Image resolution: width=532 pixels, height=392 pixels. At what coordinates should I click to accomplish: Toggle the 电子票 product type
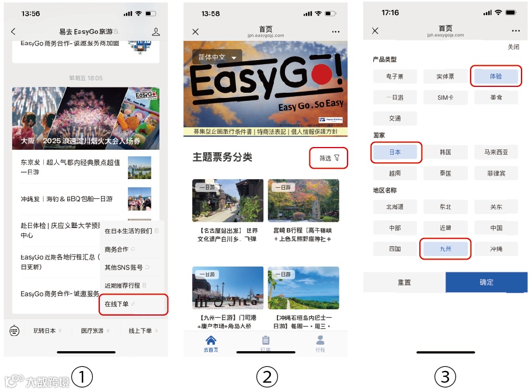click(x=395, y=76)
